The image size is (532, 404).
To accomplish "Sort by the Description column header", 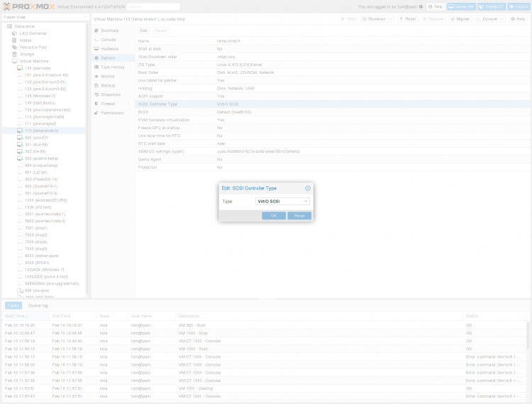I will pos(319,316).
